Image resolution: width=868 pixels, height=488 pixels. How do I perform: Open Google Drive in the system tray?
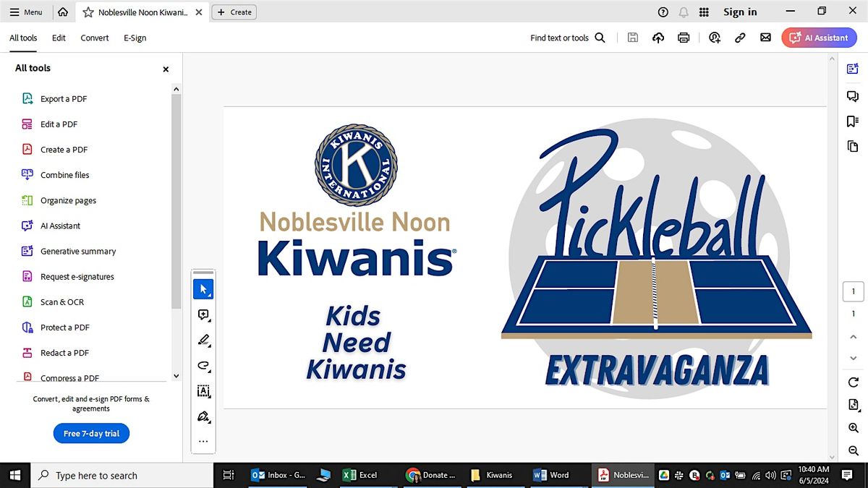pyautogui.click(x=663, y=475)
